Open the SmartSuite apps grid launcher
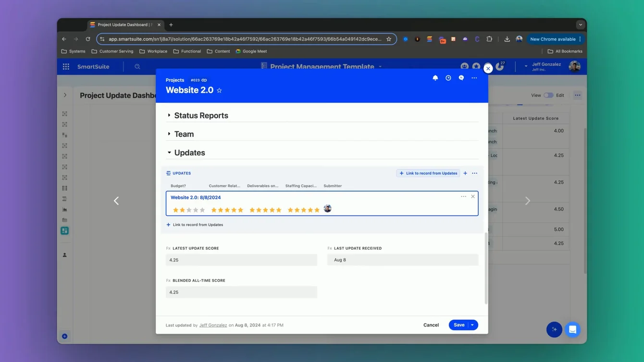The image size is (644, 362). click(x=66, y=67)
